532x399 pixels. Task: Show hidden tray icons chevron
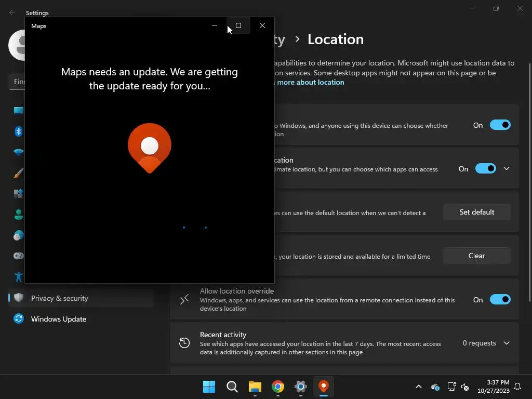(419, 387)
